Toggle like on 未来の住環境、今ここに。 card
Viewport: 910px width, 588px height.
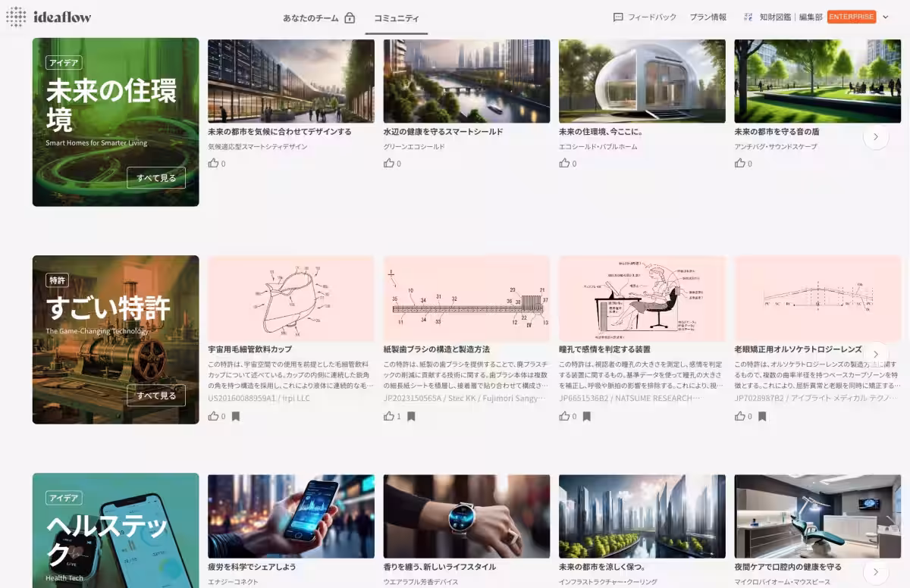[564, 163]
